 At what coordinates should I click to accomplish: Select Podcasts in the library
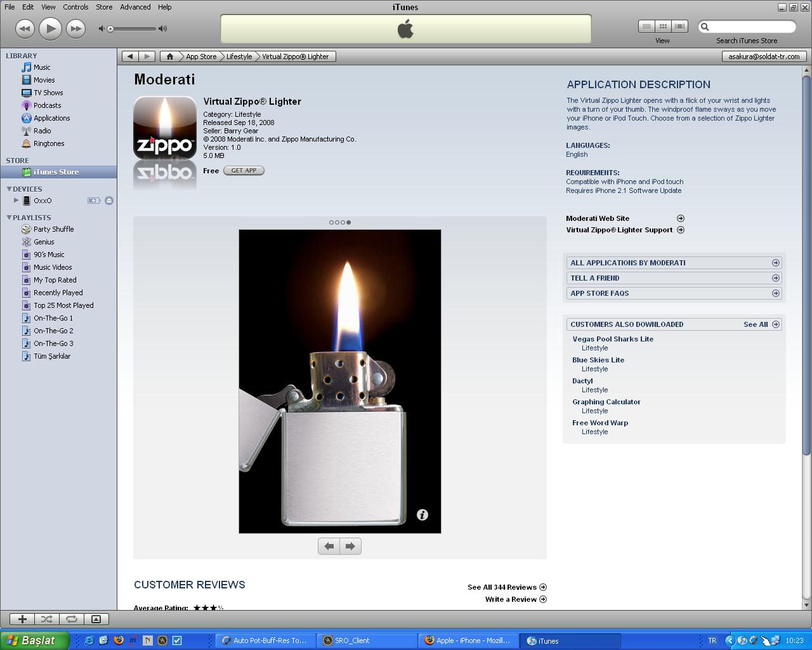click(47, 105)
